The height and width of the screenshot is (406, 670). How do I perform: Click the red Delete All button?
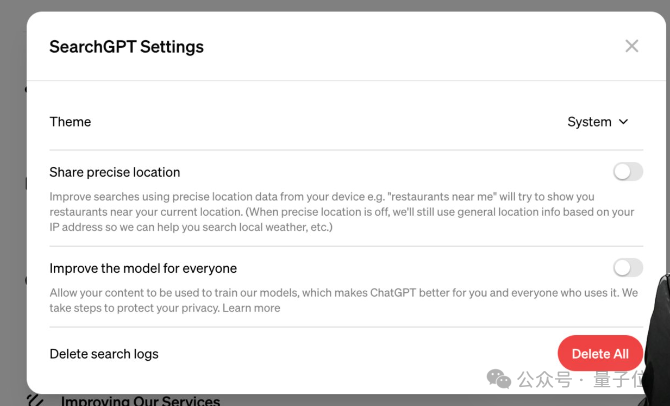click(600, 353)
